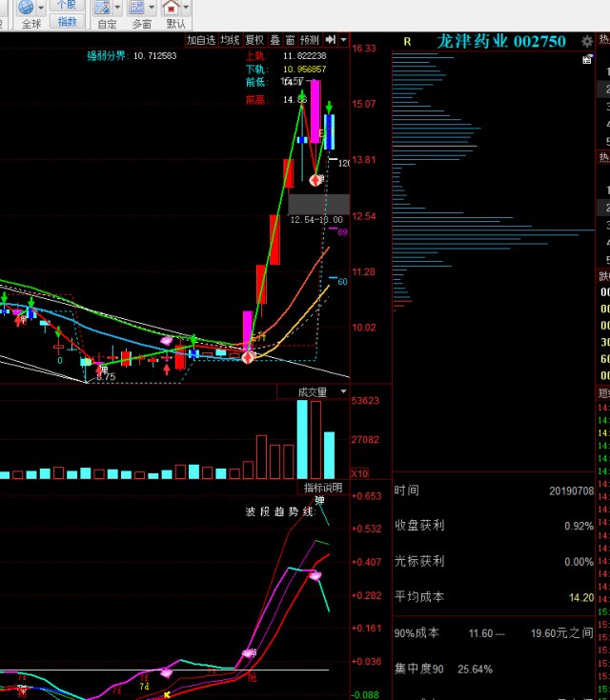Click the R marker above chip distribution
This screenshot has width=610, height=700.
[407, 41]
